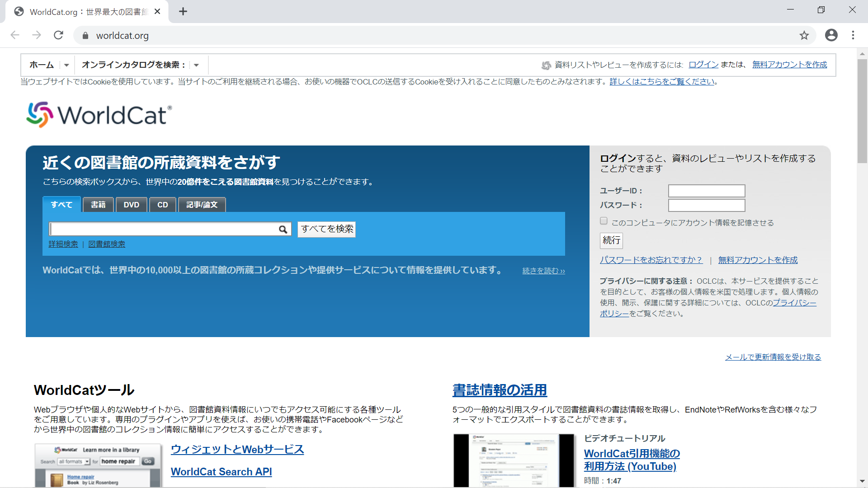
Task: Bookmark this page with the star icon
Action: click(804, 35)
